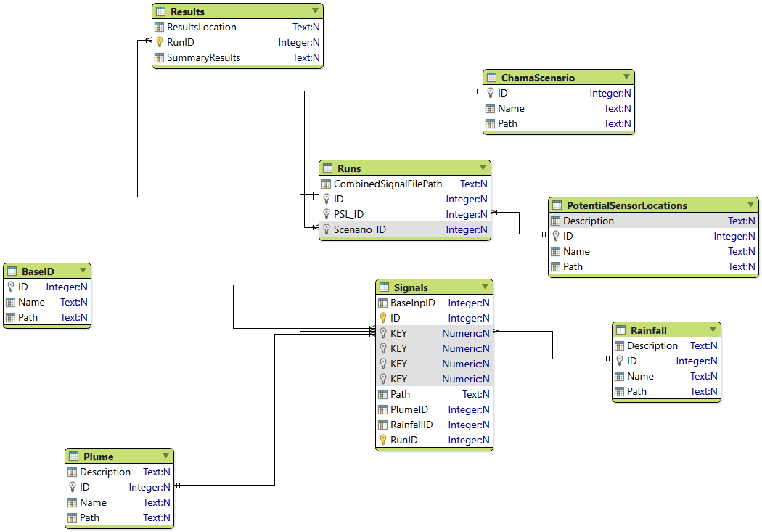Click the column icon beside CombinedSignalFilePath
Image resolution: width=762 pixels, height=532 pixels.
pos(326,184)
